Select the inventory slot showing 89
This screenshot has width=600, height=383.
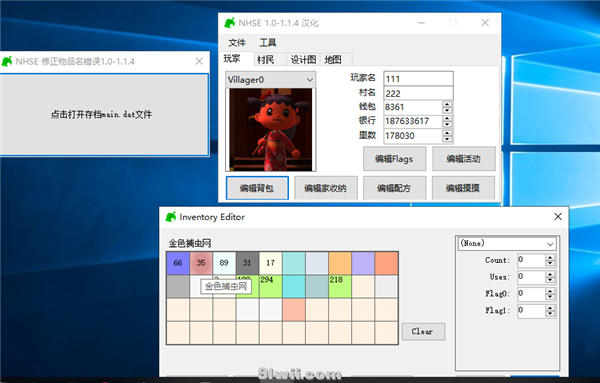point(224,263)
